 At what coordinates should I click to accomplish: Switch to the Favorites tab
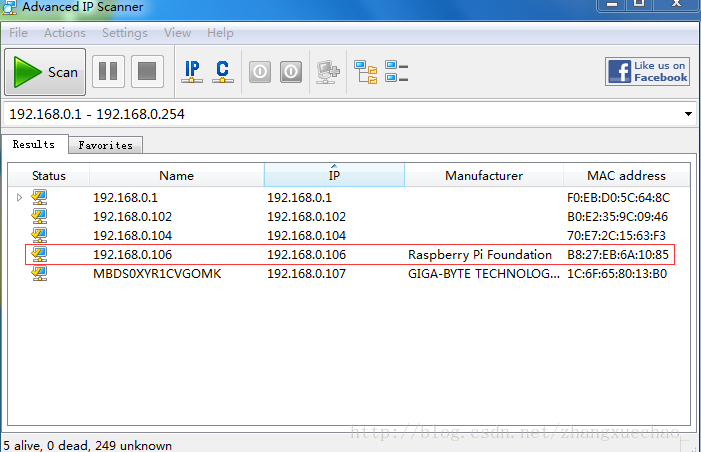point(106,145)
